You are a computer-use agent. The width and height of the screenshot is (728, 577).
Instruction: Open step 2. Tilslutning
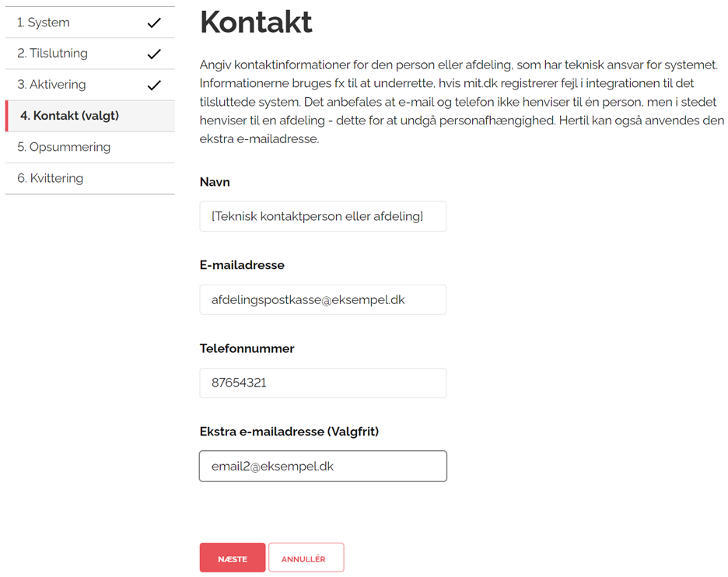[x=53, y=54]
